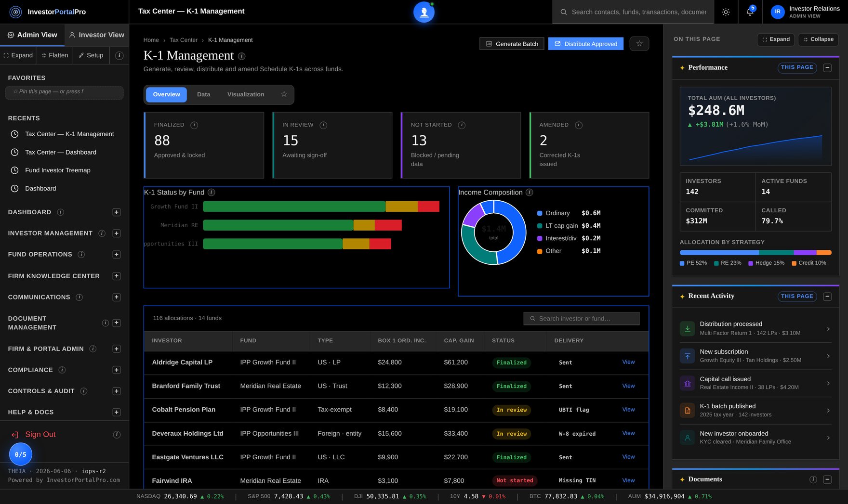Expand the Communications nav section
The height and width of the screenshot is (504, 848).
[117, 297]
